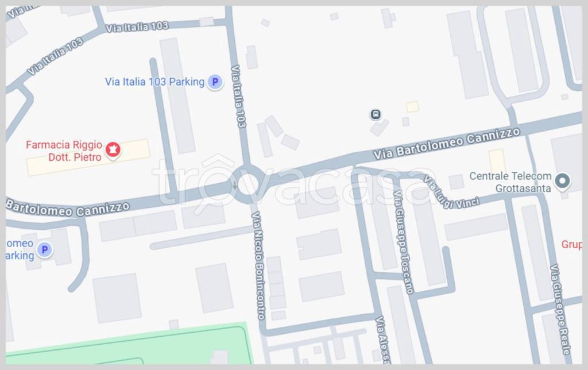Select the Centrale Telecom Grottasanta text label
This screenshot has height=370, width=588.
coord(510,182)
